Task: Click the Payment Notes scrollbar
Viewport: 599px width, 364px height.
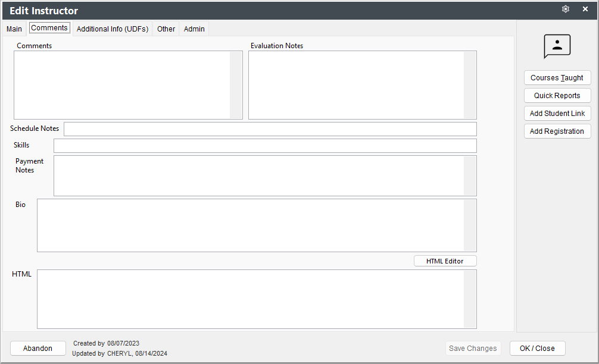Action: coord(470,176)
